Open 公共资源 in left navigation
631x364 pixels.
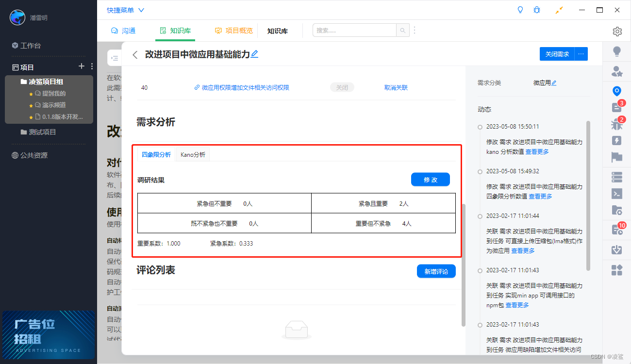[30, 155]
